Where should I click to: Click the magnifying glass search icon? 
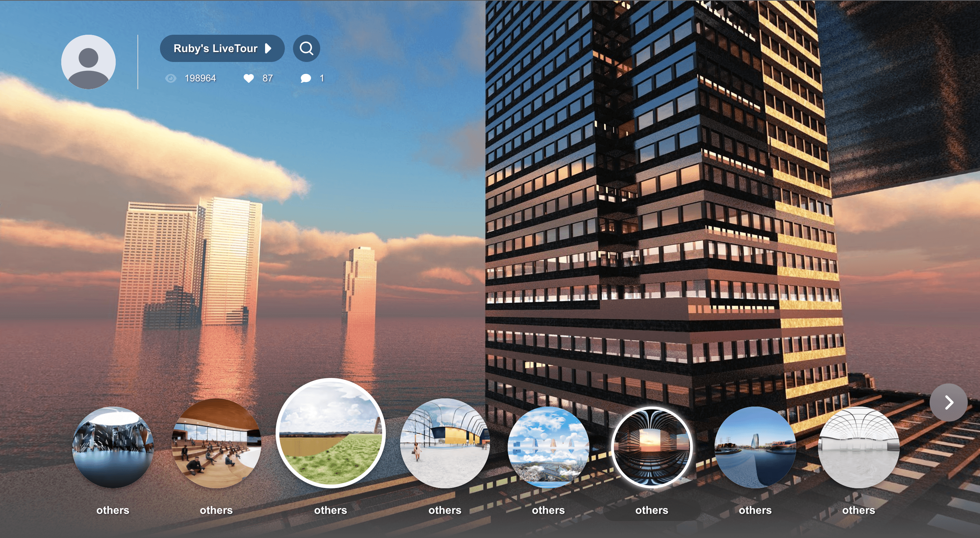(306, 48)
